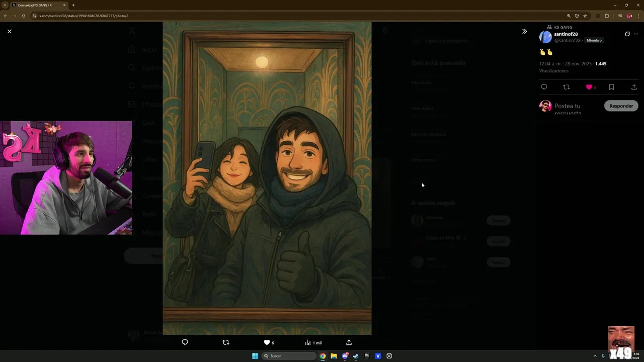Open the Chrome profile avatar
Screen dimensions: 644x362
[x=629, y=16]
